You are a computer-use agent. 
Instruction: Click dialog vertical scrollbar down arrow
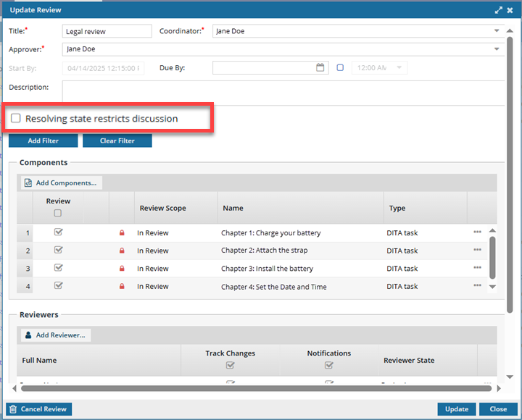click(510, 377)
